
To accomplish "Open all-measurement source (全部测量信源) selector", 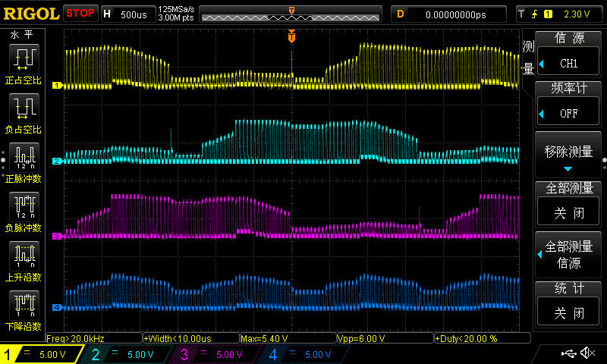I will click(569, 255).
